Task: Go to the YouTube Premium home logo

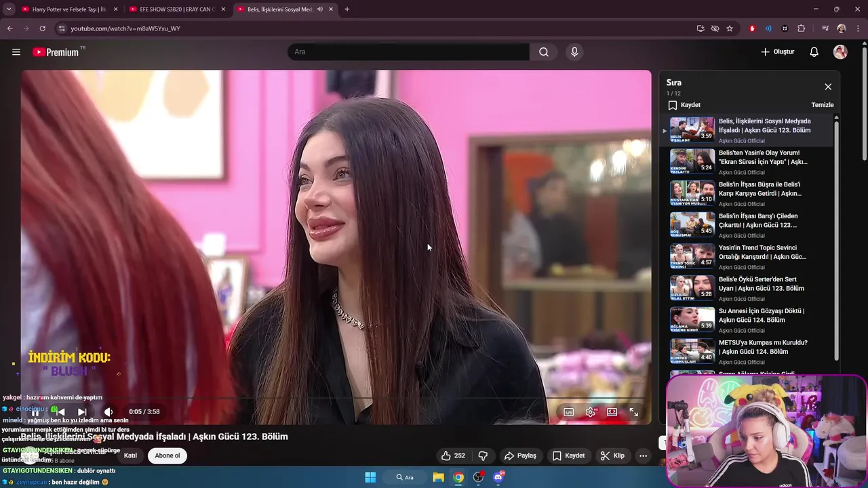Action: coord(56,52)
